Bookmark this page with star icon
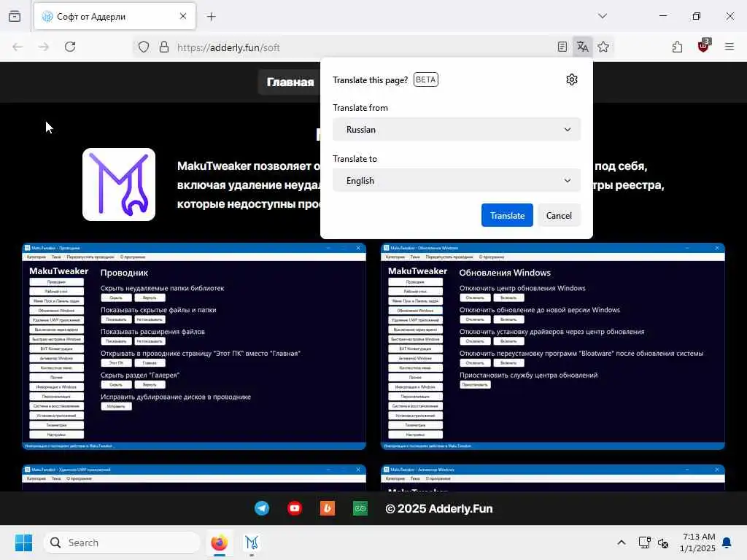The width and height of the screenshot is (747, 560). coord(603,47)
